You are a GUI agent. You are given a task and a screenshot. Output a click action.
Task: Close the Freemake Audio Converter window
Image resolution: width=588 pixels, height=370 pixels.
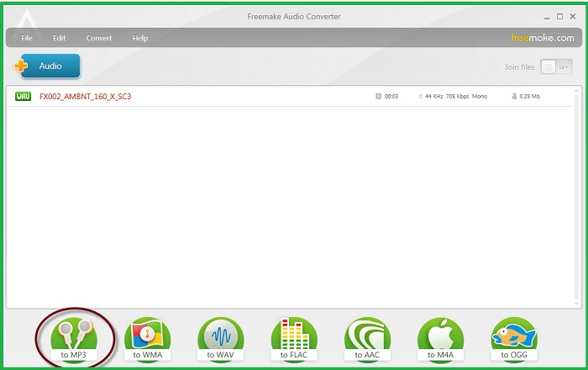[x=573, y=17]
